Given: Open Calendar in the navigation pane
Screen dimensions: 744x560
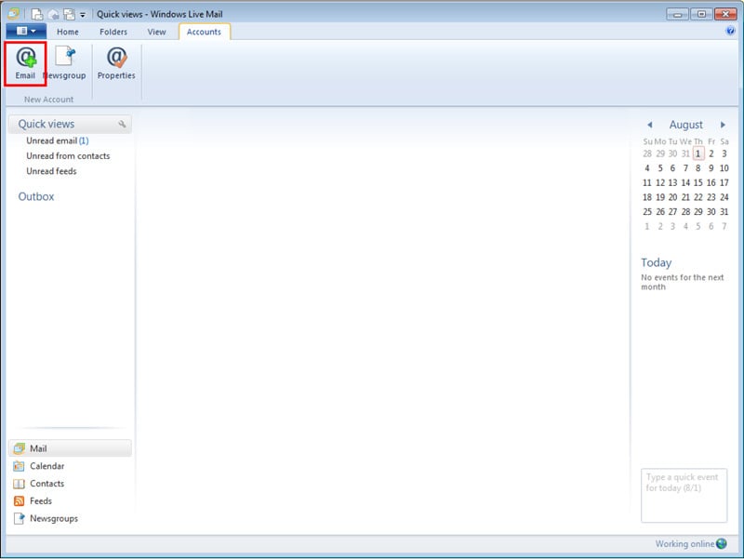Looking at the screenshot, I should pos(46,466).
